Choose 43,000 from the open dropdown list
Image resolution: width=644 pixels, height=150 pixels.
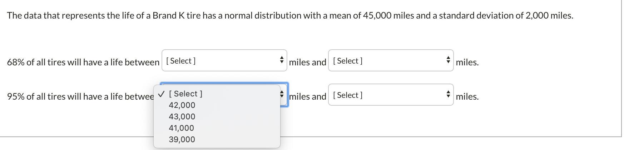coord(182,116)
